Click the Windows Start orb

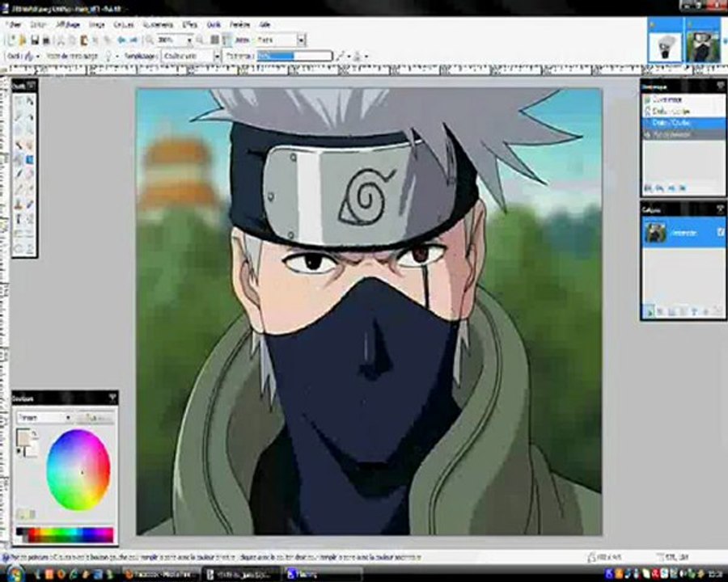tap(15, 574)
